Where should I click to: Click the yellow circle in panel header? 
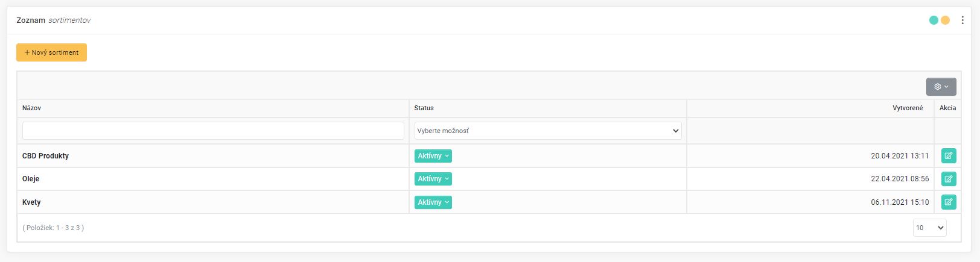coord(945,20)
